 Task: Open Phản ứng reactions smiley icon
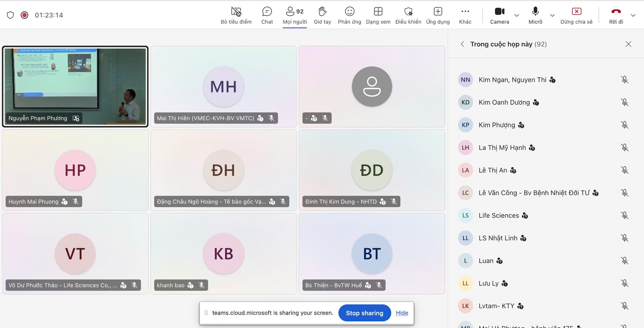pyautogui.click(x=349, y=12)
